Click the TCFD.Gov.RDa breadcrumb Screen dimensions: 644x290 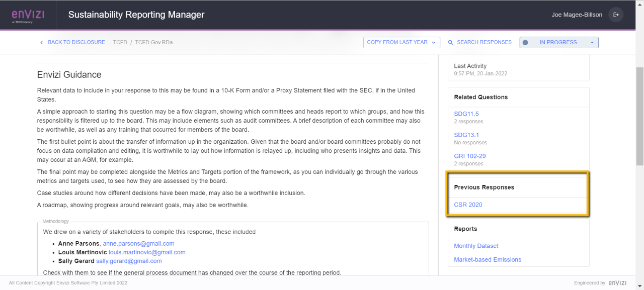[x=154, y=42]
